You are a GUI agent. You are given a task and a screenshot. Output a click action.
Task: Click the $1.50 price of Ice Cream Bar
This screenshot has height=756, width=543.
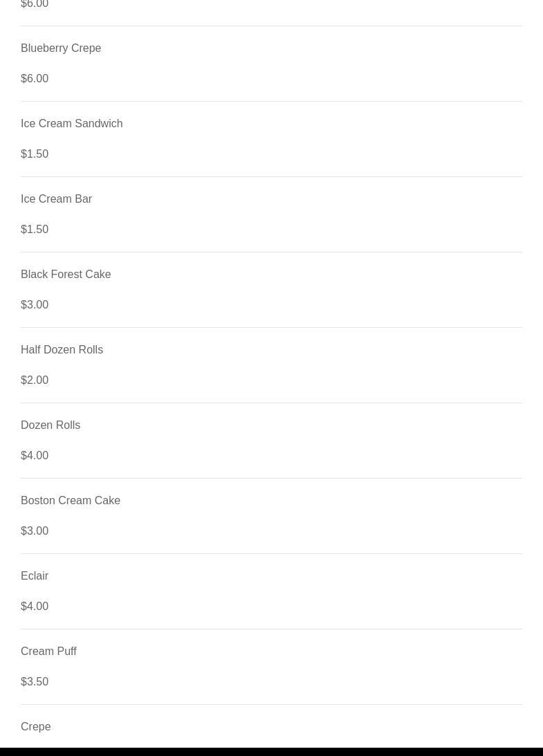[35, 230]
